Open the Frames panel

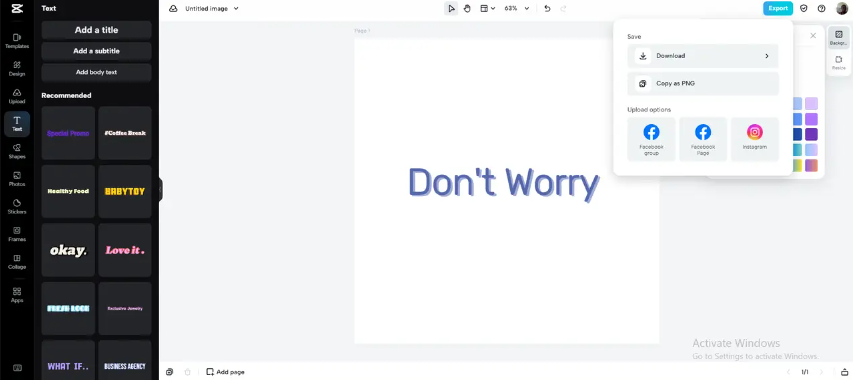[x=17, y=234]
